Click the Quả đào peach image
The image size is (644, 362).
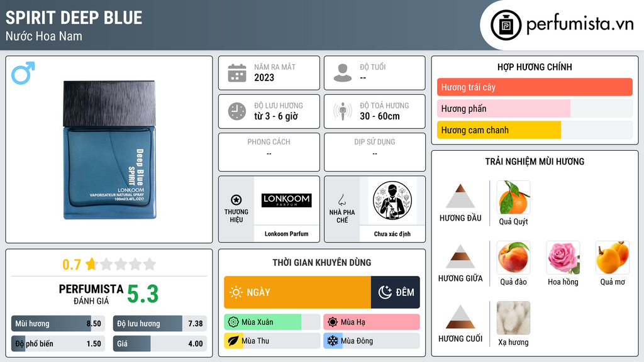pyautogui.click(x=513, y=258)
